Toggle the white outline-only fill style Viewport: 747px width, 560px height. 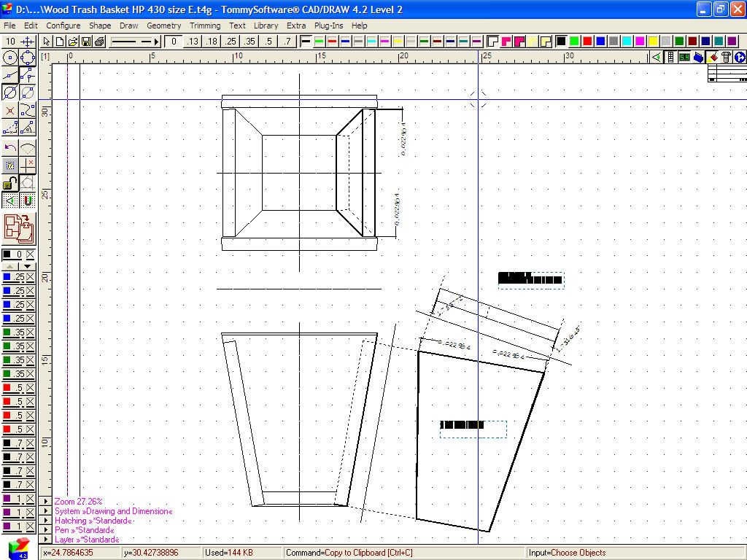(x=492, y=42)
